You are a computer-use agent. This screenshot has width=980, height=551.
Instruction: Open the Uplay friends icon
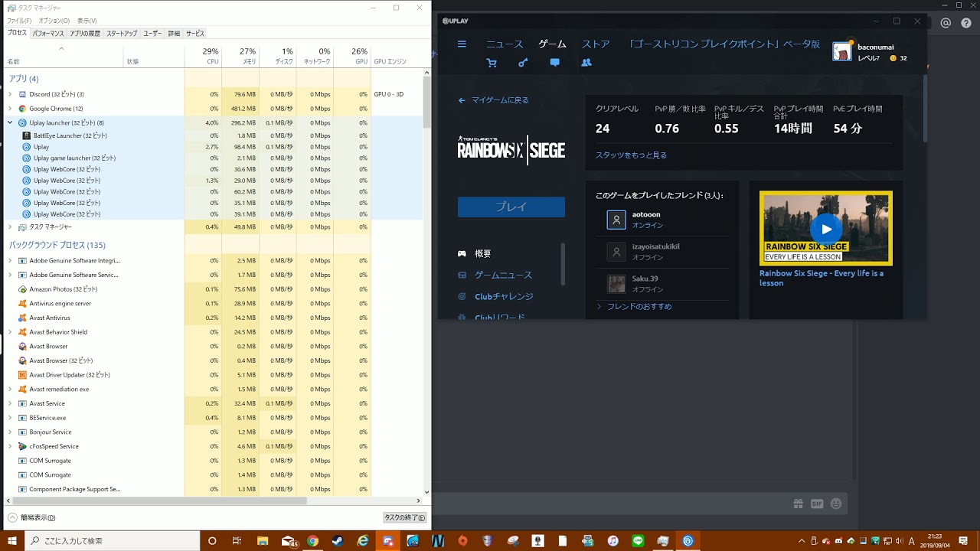point(586,63)
